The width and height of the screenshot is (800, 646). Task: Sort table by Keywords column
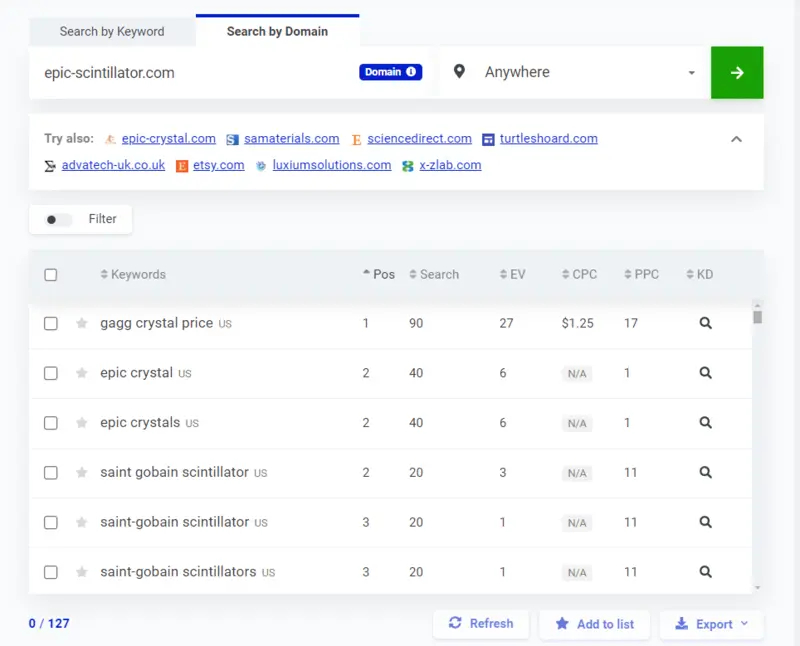coord(133,275)
